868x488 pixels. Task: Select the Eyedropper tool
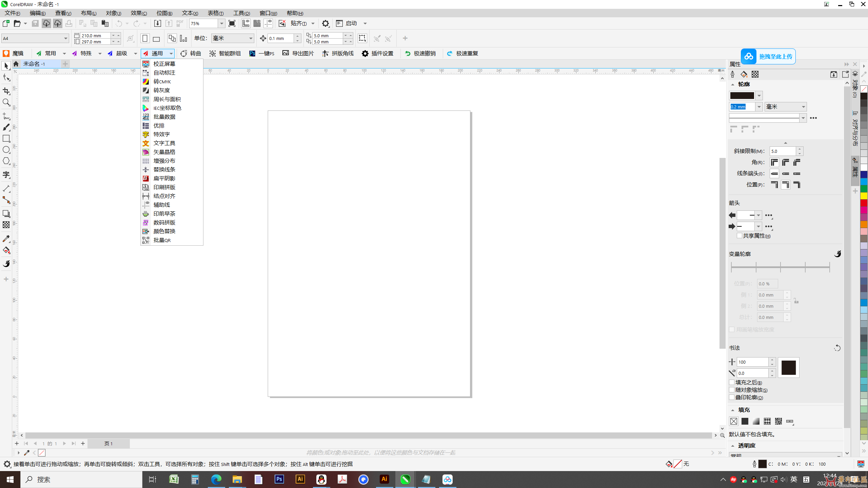coord(6,239)
